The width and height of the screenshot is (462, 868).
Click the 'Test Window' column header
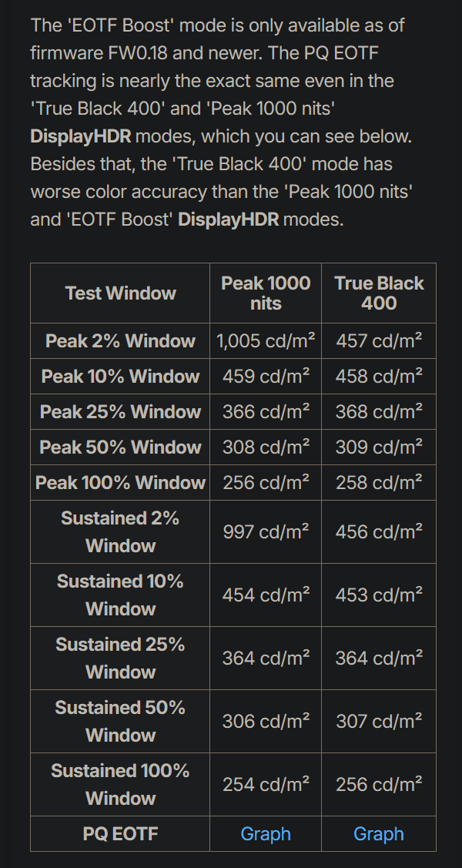(120, 293)
